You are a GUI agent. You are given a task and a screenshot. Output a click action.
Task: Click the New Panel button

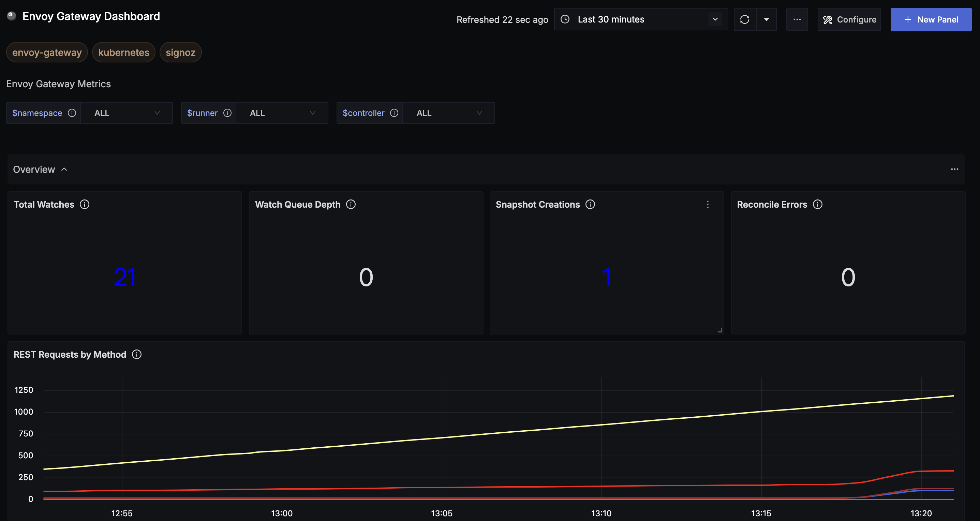pos(931,19)
